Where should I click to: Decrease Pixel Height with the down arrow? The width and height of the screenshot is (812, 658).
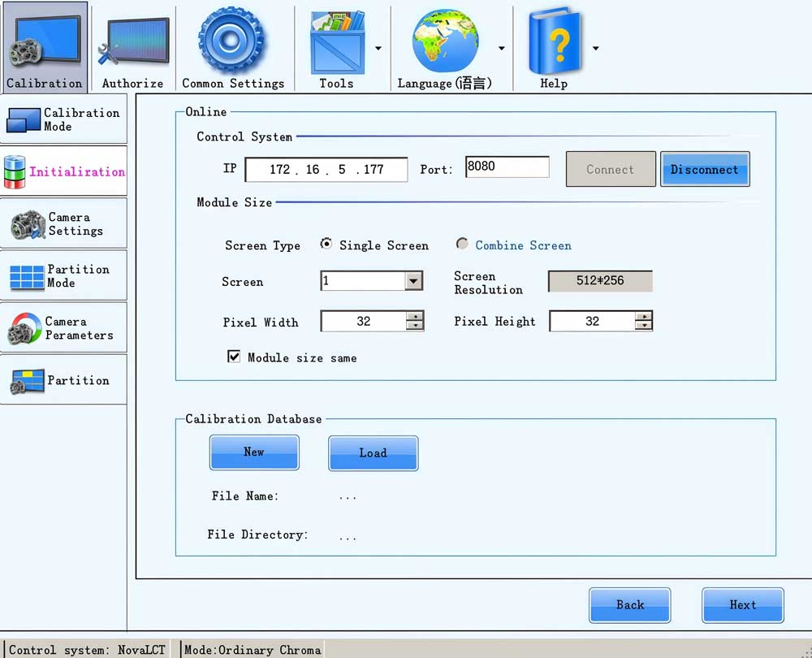pos(643,326)
